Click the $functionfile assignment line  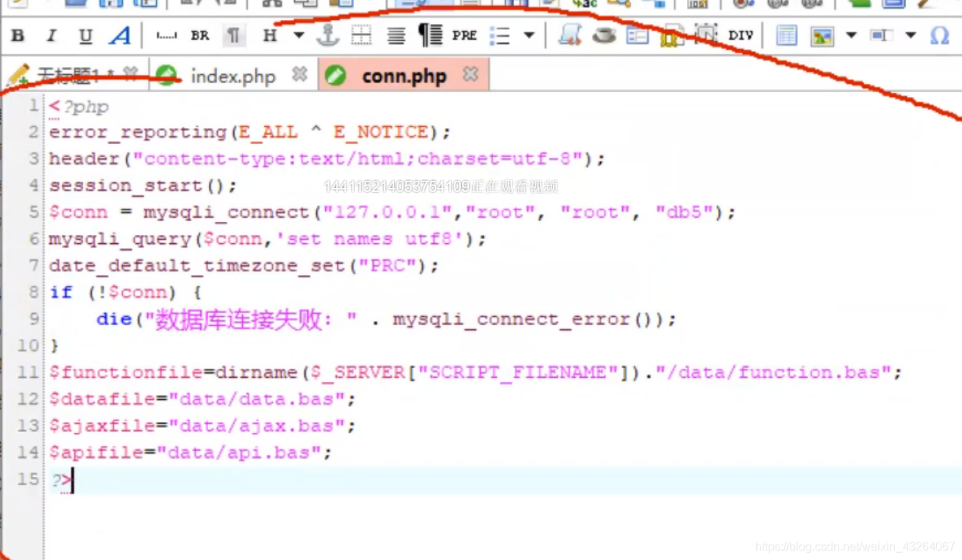[475, 373]
